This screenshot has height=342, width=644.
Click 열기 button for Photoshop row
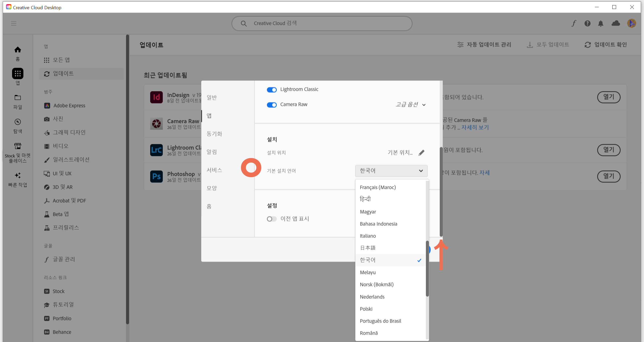click(609, 176)
